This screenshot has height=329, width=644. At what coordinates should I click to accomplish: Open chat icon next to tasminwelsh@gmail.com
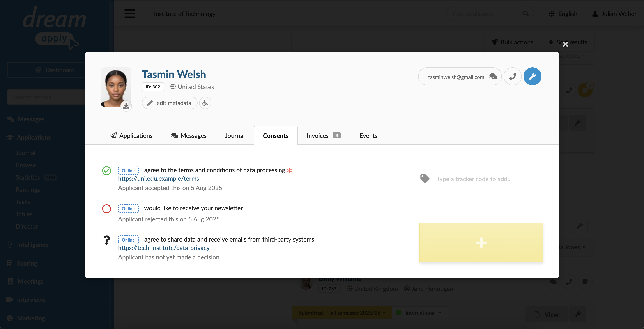coord(493,76)
